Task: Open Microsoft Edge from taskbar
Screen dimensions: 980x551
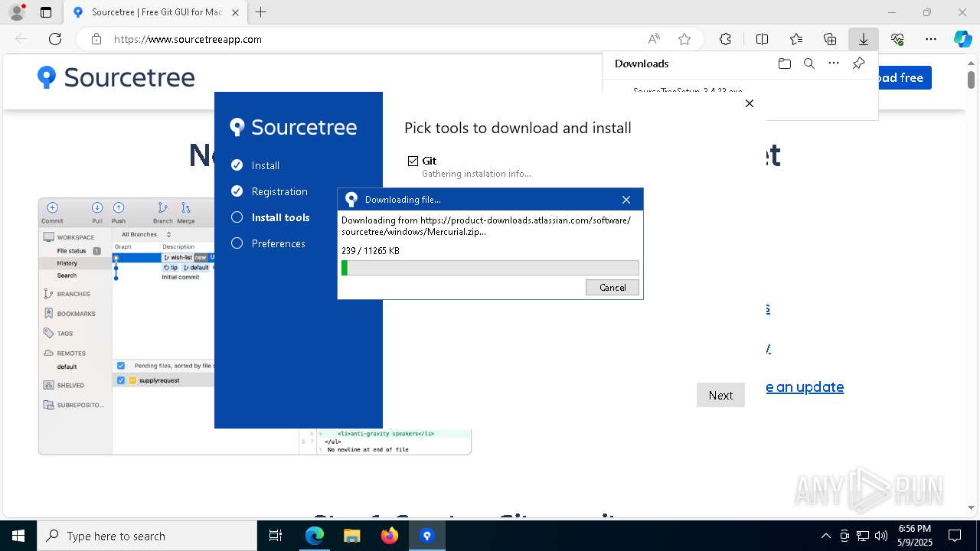Action: click(x=315, y=536)
